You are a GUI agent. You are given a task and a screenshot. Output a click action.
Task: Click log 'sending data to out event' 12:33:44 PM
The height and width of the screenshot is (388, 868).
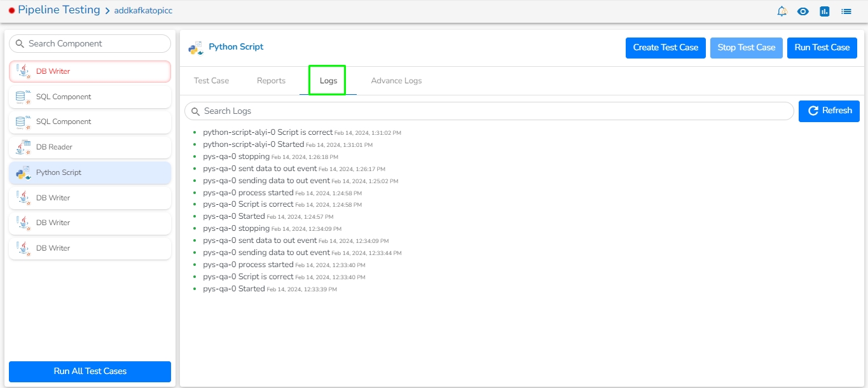pyautogui.click(x=302, y=253)
